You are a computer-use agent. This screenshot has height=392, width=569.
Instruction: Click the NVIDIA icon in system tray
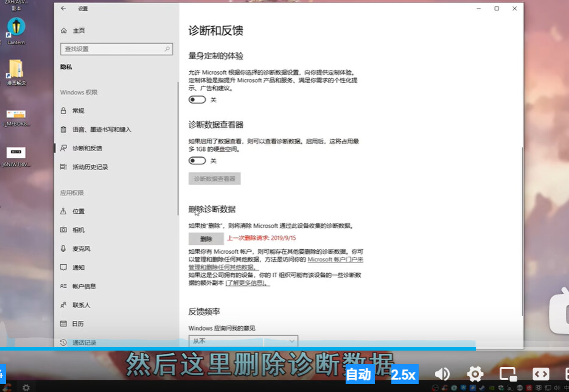[492, 388]
